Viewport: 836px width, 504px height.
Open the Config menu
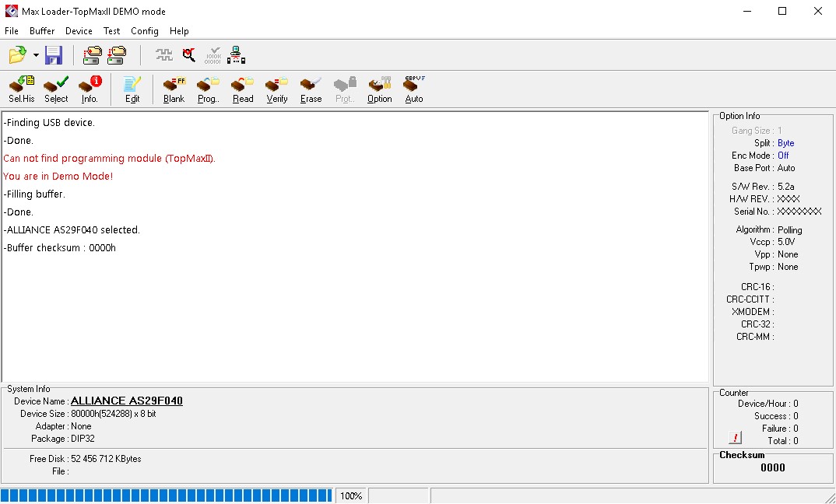pyautogui.click(x=145, y=31)
